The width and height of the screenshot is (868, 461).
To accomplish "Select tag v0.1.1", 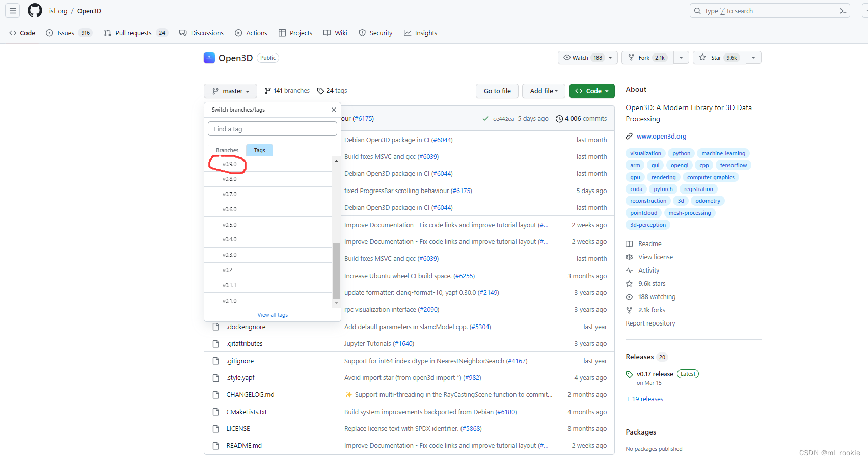I will coord(268,285).
